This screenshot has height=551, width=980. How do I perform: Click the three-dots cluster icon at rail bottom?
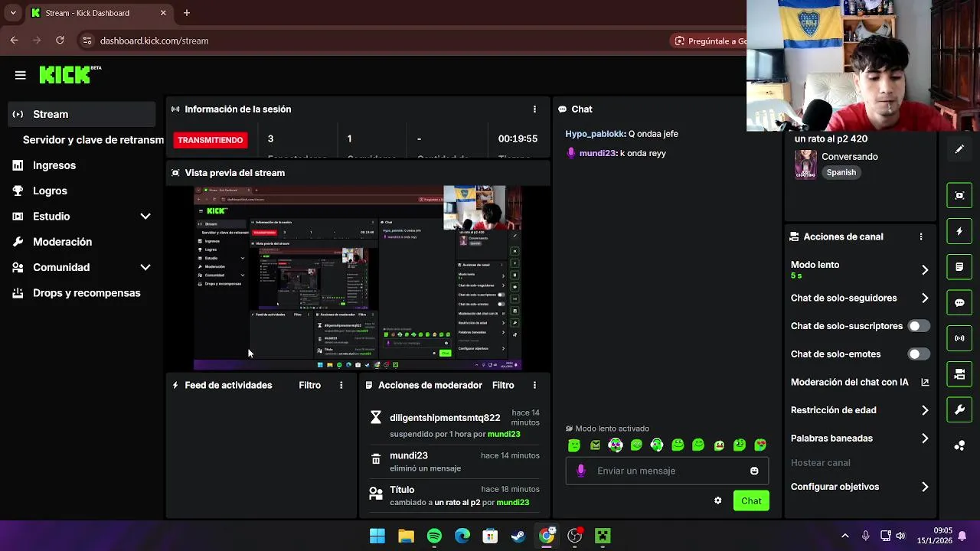point(959,445)
